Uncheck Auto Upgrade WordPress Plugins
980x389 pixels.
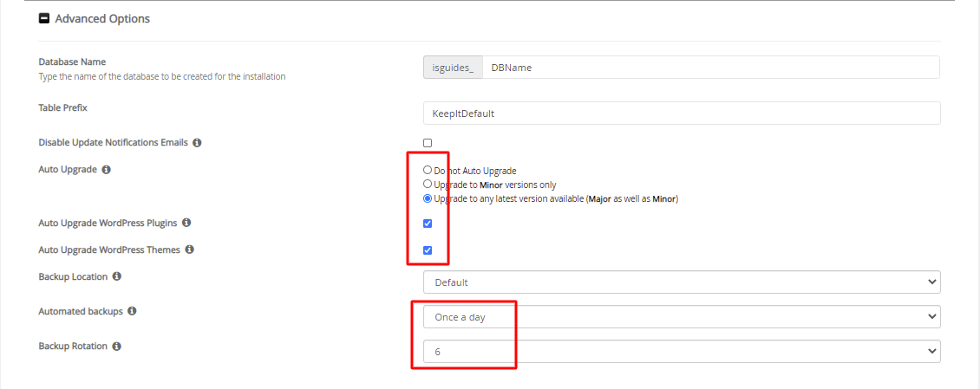pos(428,224)
